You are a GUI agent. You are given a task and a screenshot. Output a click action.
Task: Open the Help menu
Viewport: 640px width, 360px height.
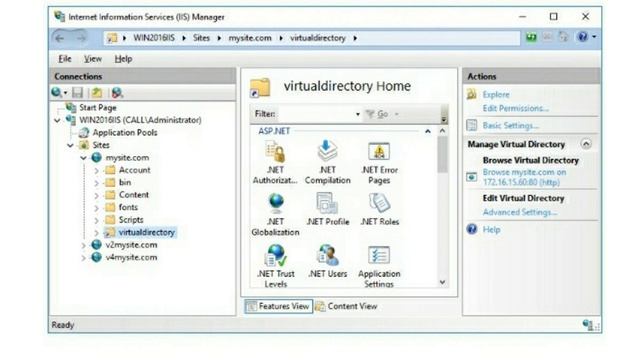(x=123, y=59)
